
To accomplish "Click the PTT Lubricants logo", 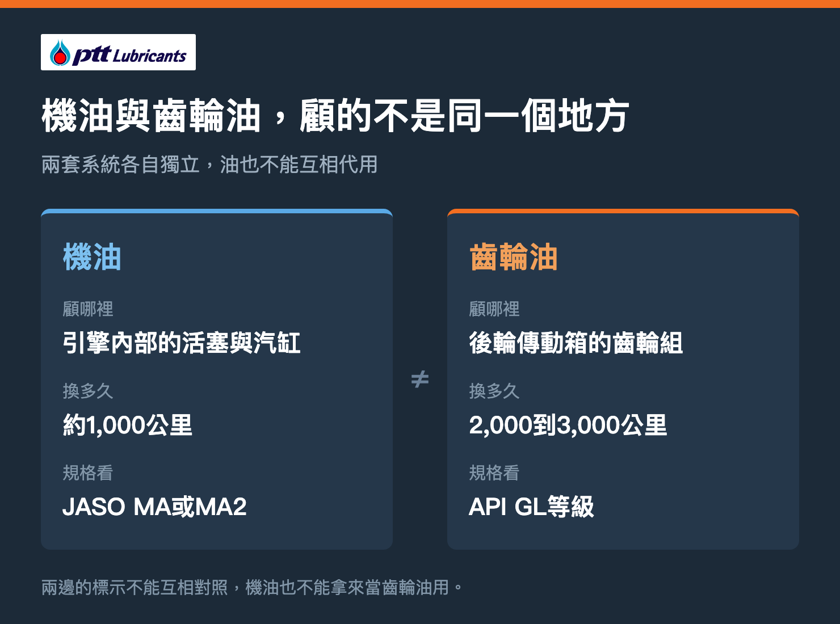I will click(x=118, y=52).
